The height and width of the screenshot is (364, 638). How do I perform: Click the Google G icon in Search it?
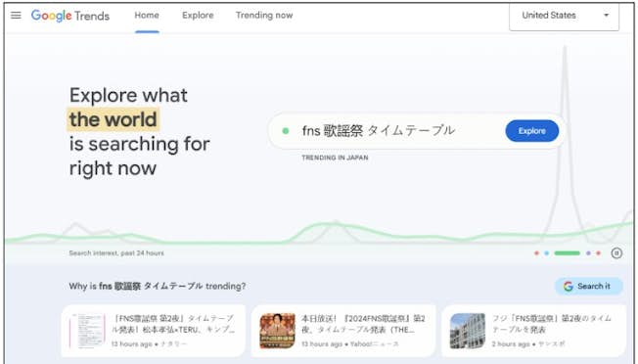pyautogui.click(x=568, y=287)
